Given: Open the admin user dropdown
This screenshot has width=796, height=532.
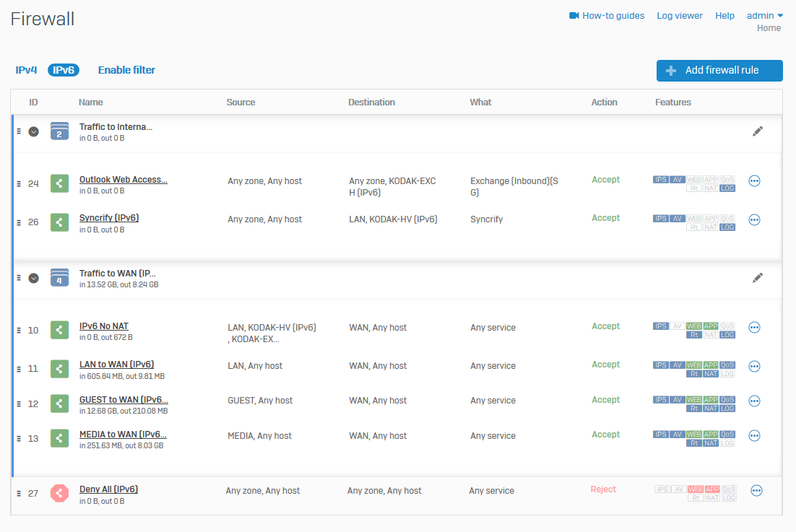Looking at the screenshot, I should click(x=765, y=16).
